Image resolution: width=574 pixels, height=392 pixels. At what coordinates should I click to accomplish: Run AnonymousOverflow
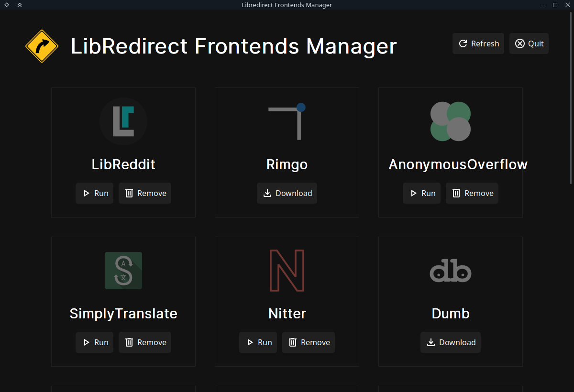tap(422, 193)
